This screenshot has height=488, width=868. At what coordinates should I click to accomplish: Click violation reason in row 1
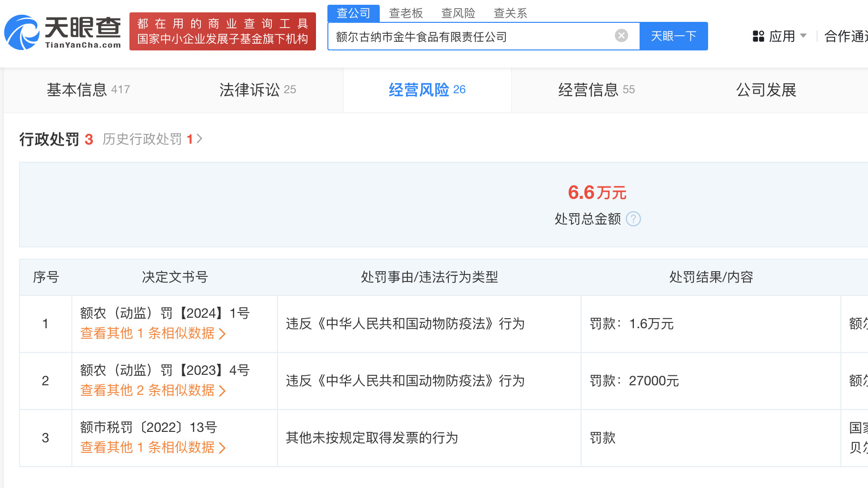pyautogui.click(x=405, y=324)
